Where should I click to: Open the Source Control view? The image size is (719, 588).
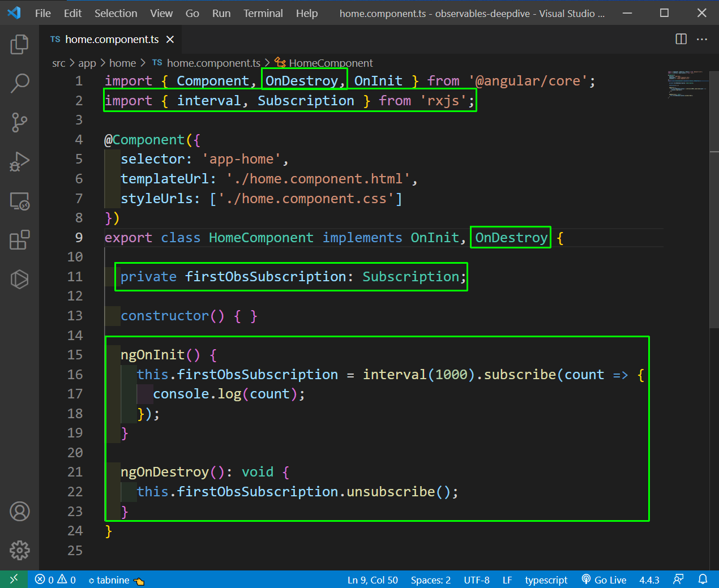19,122
